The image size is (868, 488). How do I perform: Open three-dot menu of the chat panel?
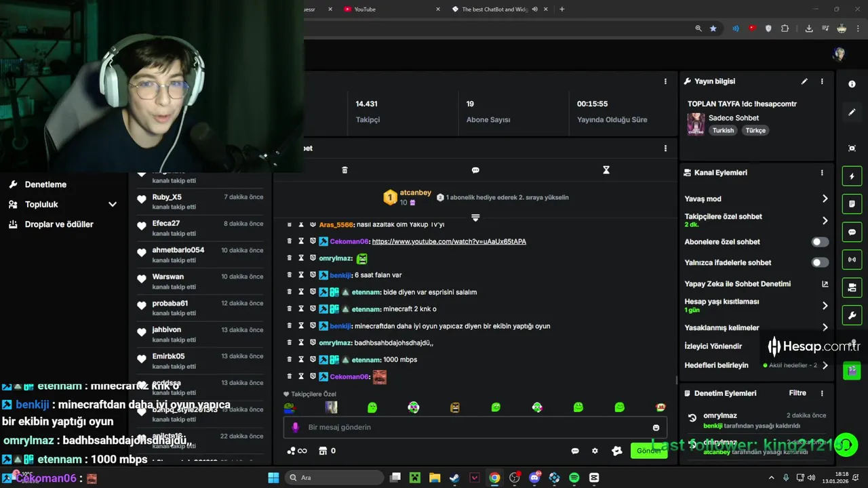tap(665, 148)
